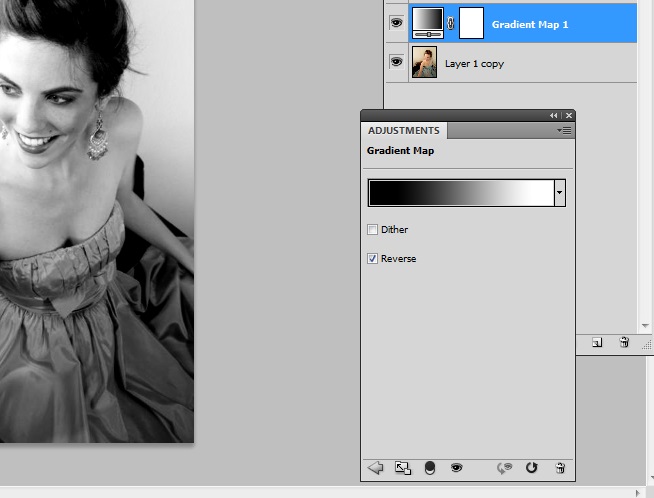Viewport: 654px width, 498px height.
Task: Delete this adjustment layer trash icon
Action: 559,467
